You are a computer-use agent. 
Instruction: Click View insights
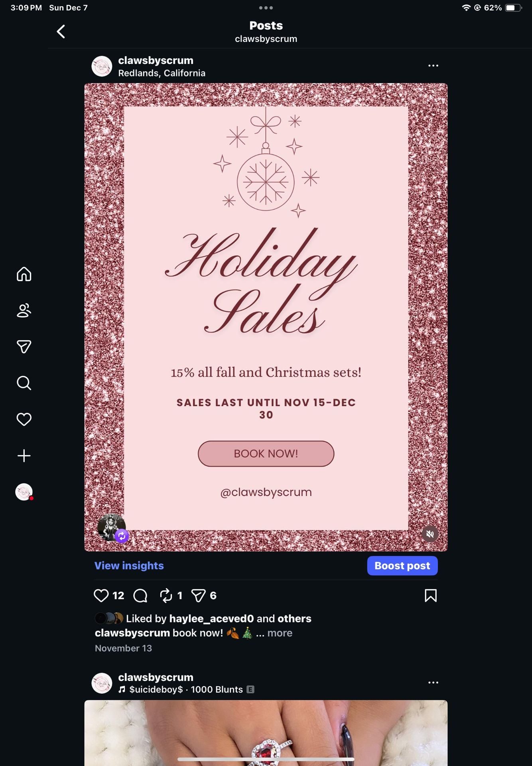[129, 566]
